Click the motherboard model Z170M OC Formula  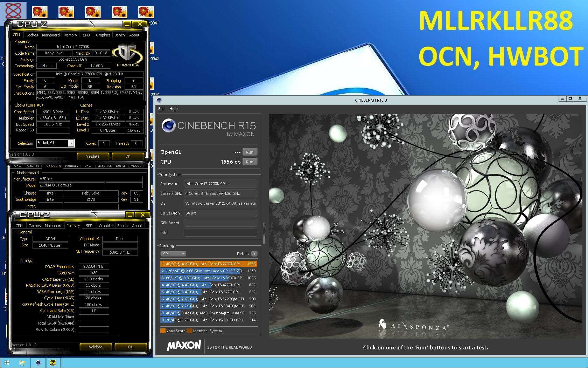pos(72,185)
